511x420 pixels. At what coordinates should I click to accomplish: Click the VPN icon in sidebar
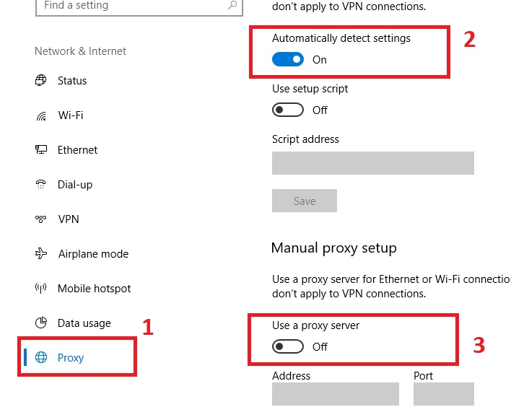coord(41,219)
